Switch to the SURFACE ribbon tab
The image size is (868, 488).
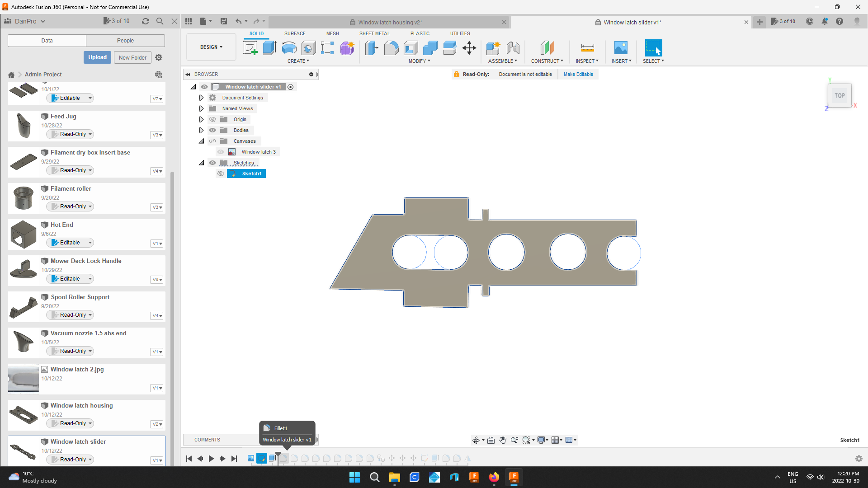(295, 33)
